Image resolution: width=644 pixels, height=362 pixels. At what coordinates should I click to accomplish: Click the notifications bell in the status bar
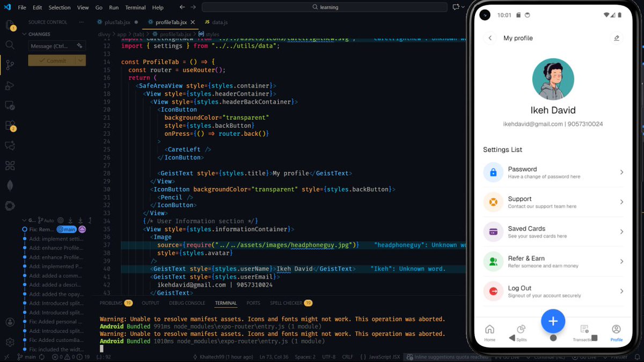[639, 356]
